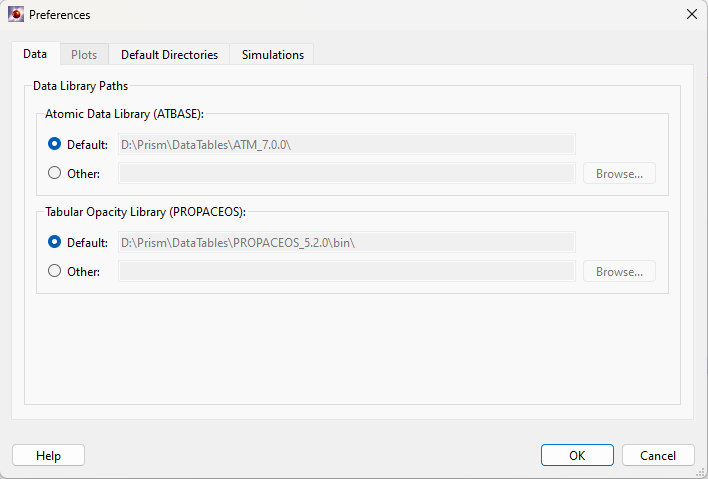The height and width of the screenshot is (479, 708).
Task: Click the ATM_7.0.0 default path field
Action: 346,144
